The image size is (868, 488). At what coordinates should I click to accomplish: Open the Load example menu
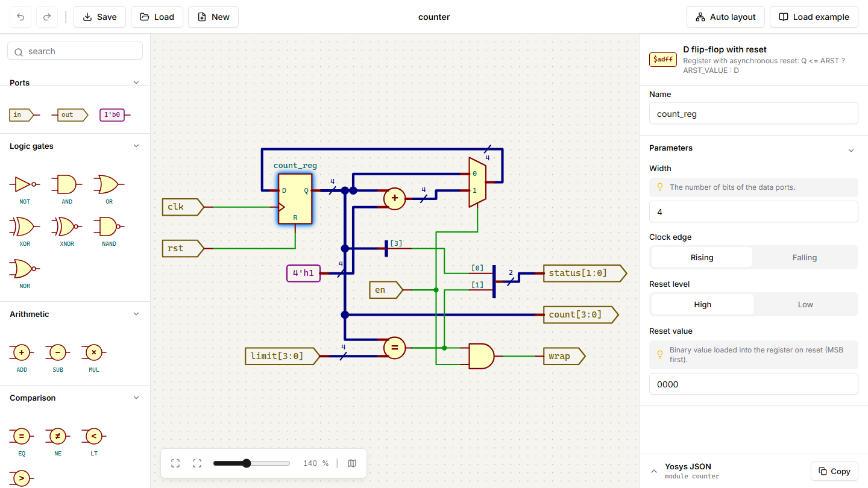coord(814,17)
